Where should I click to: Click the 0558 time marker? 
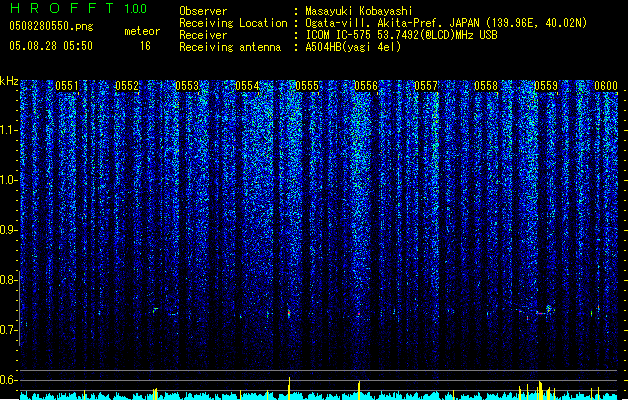coord(486,86)
